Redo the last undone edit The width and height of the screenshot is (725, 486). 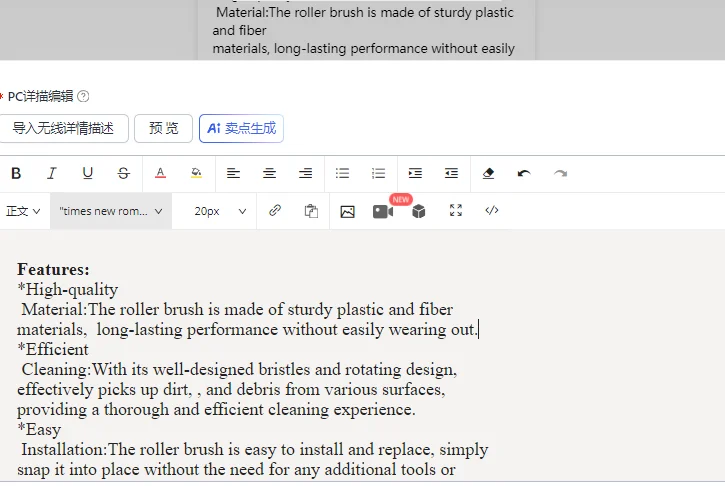click(x=560, y=173)
